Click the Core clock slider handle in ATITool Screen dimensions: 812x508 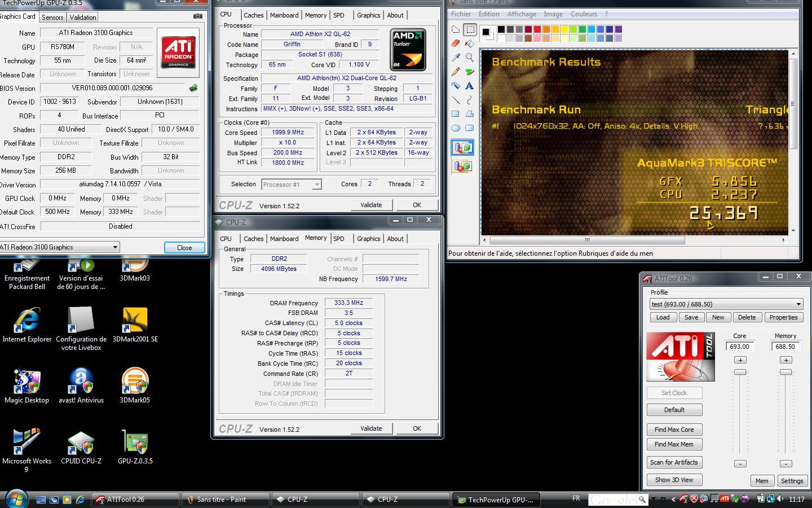740,372
